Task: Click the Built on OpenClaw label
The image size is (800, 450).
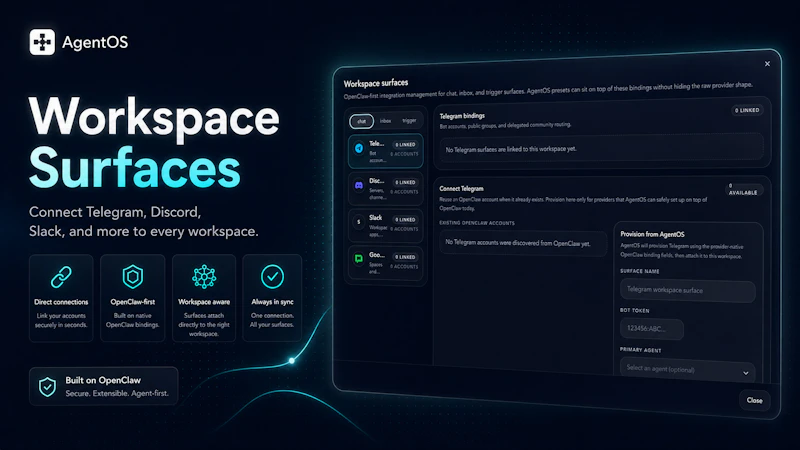Action: coord(103,380)
